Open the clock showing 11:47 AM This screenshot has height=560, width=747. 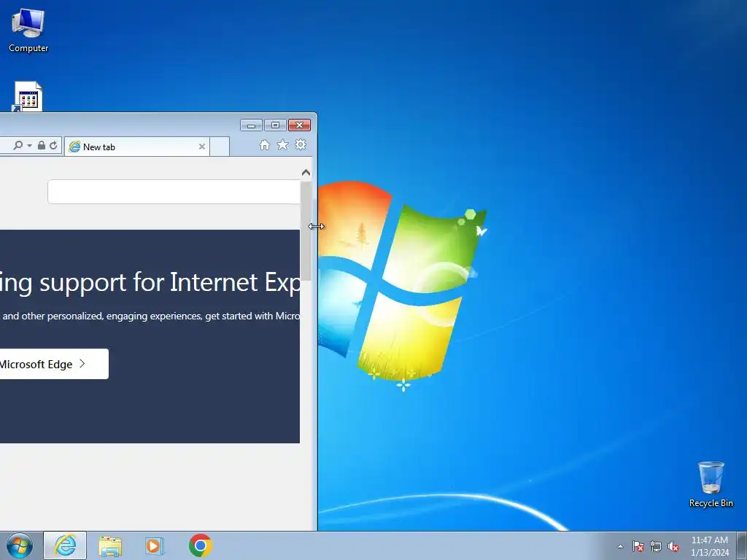point(710,546)
